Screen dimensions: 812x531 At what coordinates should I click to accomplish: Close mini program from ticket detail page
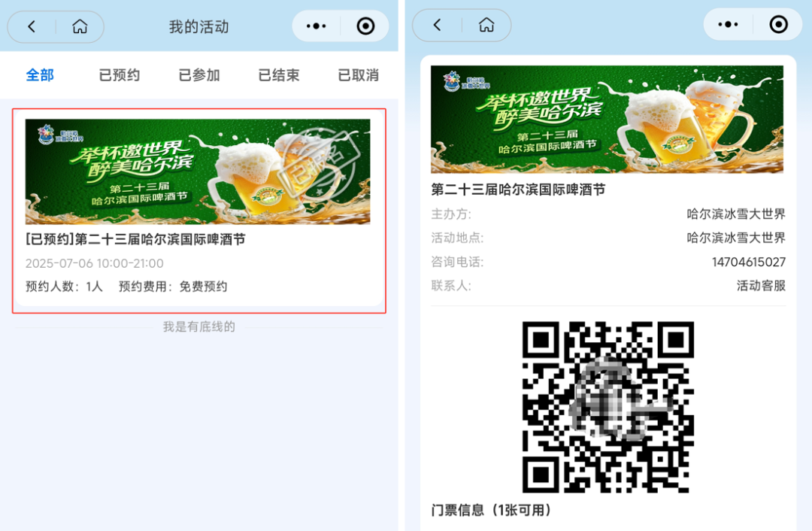[778, 24]
